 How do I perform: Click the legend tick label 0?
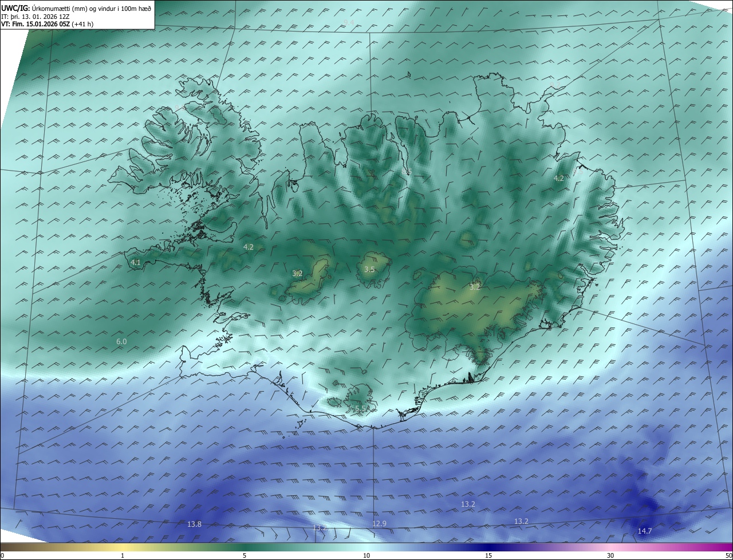[2, 556]
